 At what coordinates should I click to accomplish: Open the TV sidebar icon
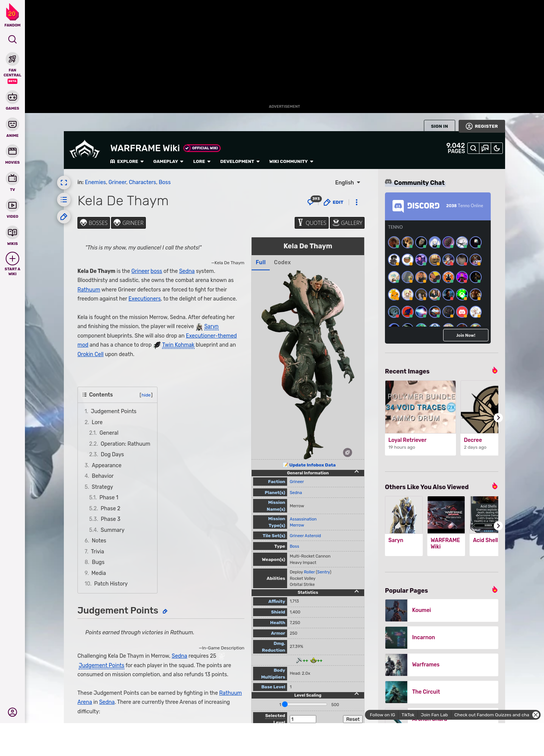[x=12, y=178]
